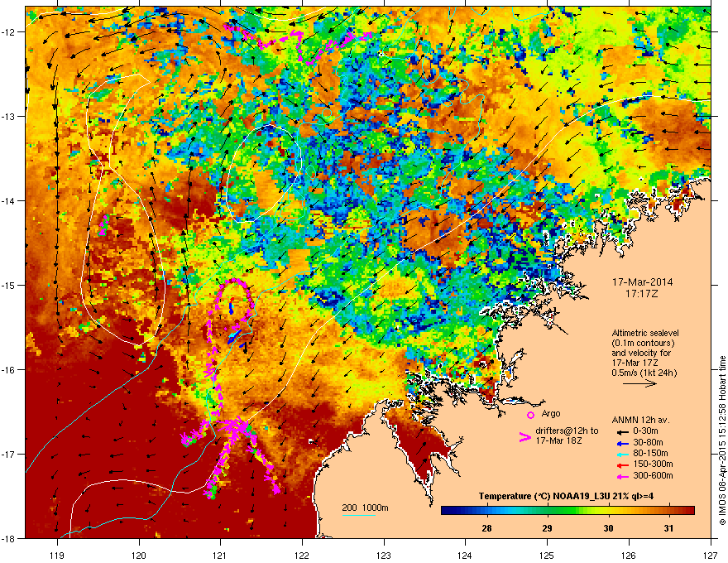Click the longitude axis label 127
Screen dimensions: 728x563
point(711,555)
